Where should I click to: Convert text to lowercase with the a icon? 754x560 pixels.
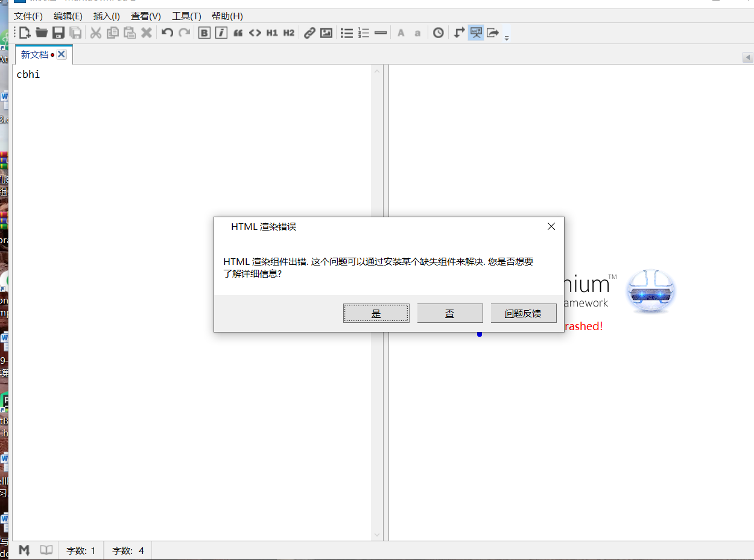[x=417, y=33]
